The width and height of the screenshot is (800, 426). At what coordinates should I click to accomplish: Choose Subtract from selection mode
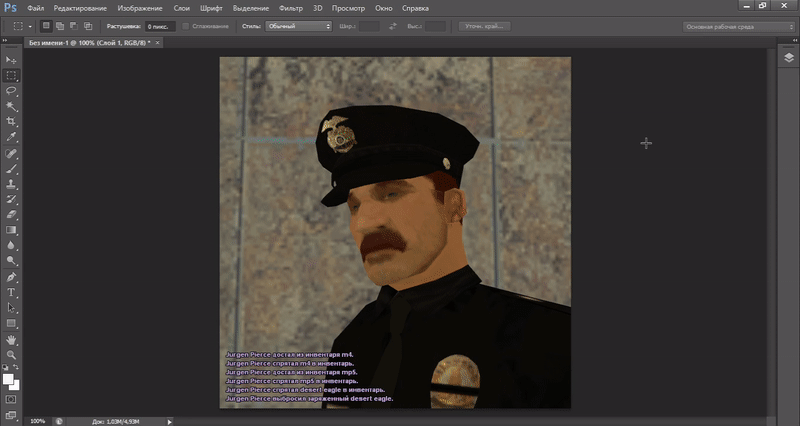pos(74,26)
